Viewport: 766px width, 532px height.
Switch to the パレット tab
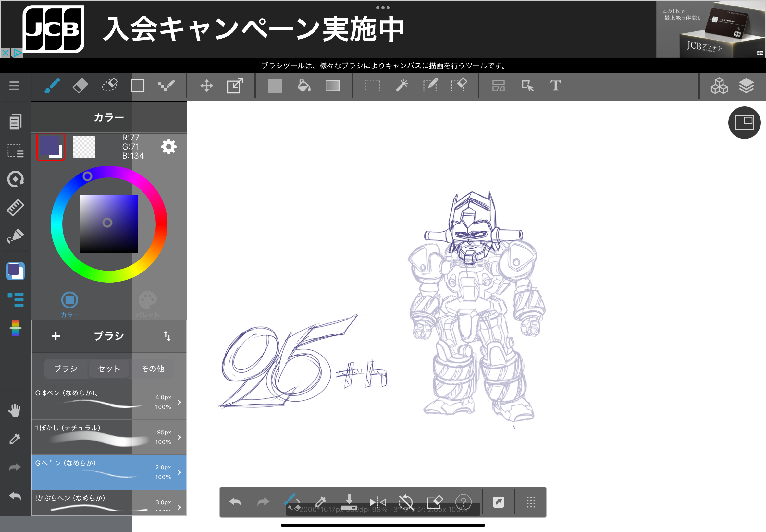[x=147, y=304]
